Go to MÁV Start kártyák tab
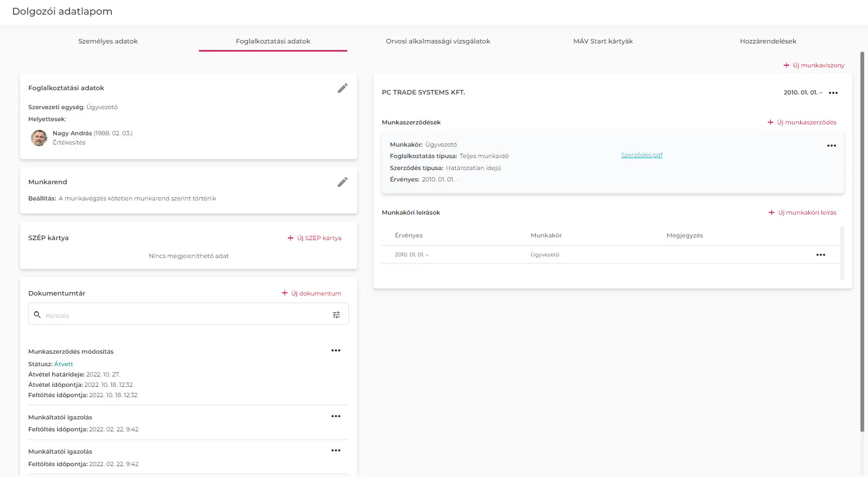The width and height of the screenshot is (868, 477). point(603,41)
